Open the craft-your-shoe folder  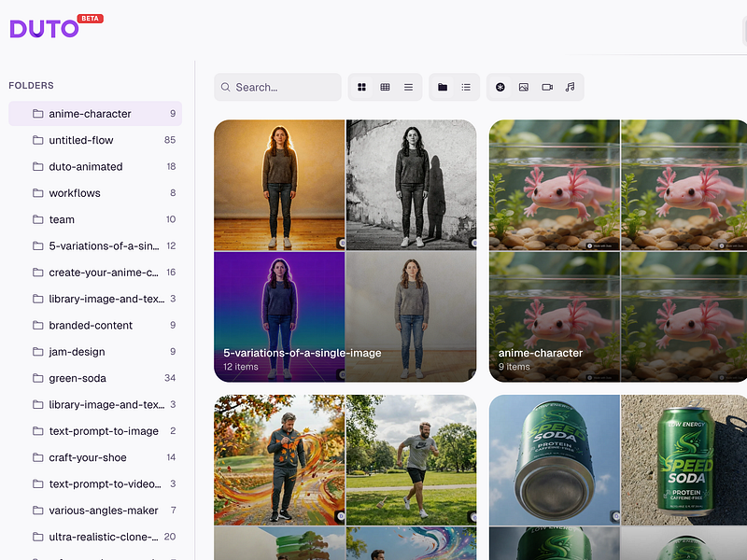(95, 457)
